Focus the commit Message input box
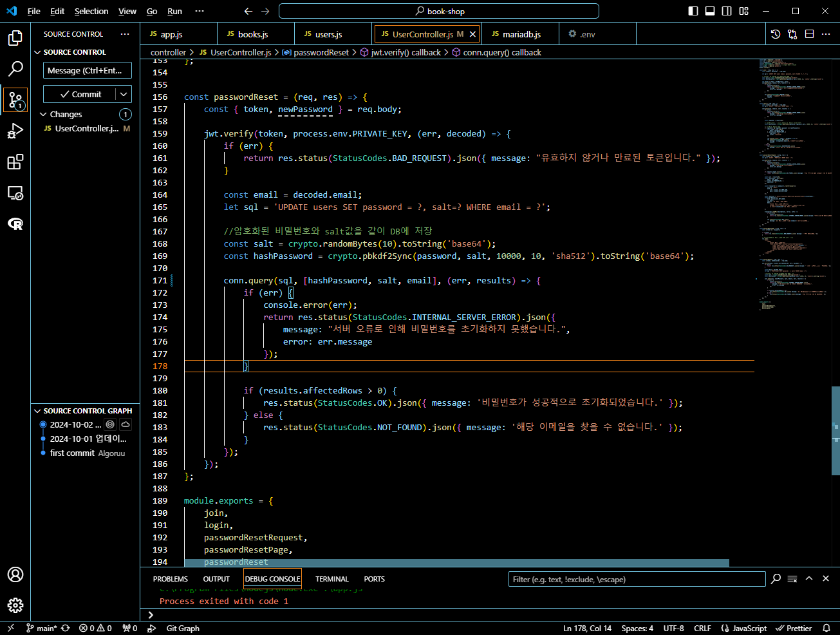The height and width of the screenshot is (635, 840). [x=88, y=70]
